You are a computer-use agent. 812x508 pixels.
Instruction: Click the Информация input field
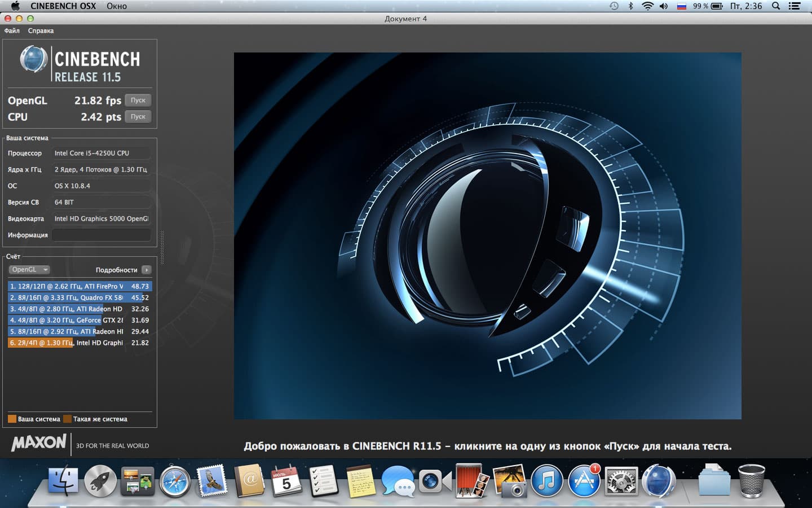coord(101,235)
